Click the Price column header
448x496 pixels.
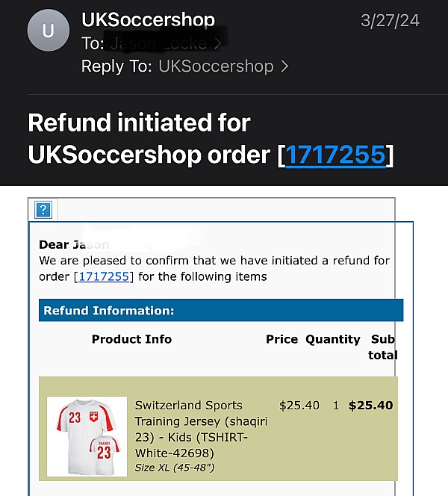click(x=281, y=339)
